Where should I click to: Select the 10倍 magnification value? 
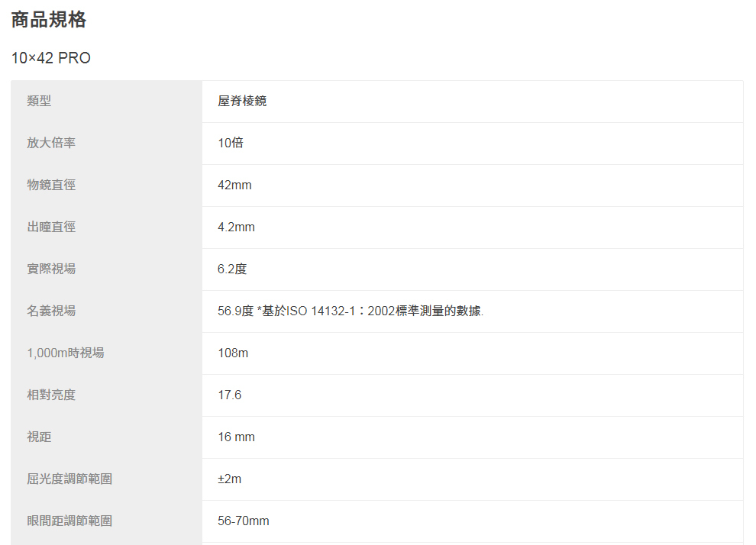coord(231,143)
